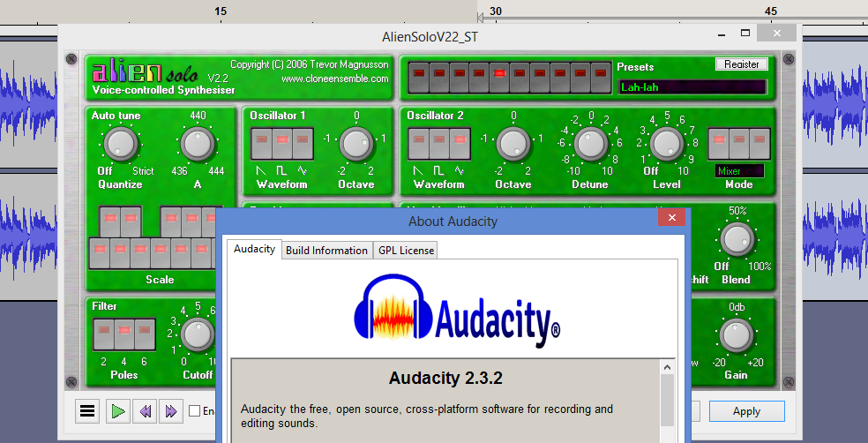Click the playhead marker near 30 on ruler
868x443 pixels.
click(x=480, y=19)
